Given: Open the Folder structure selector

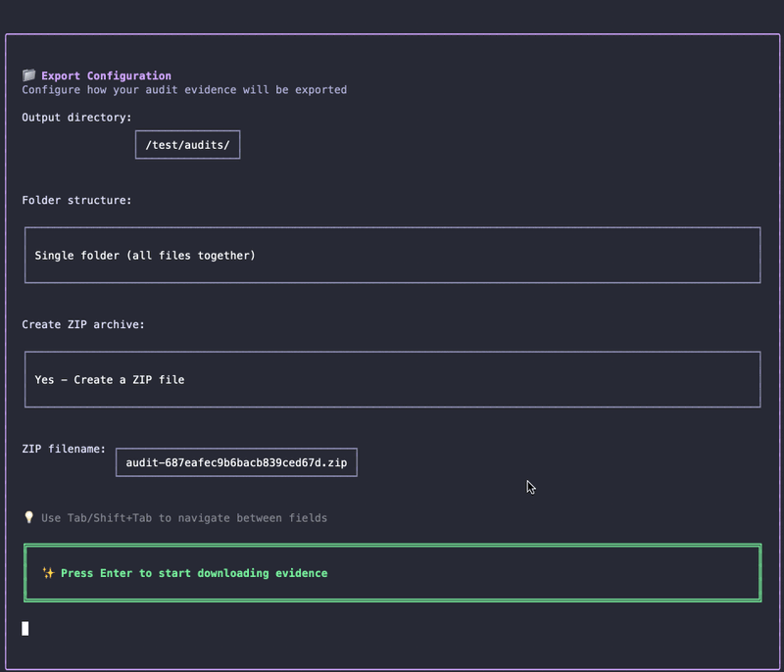Looking at the screenshot, I should pyautogui.click(x=392, y=256).
